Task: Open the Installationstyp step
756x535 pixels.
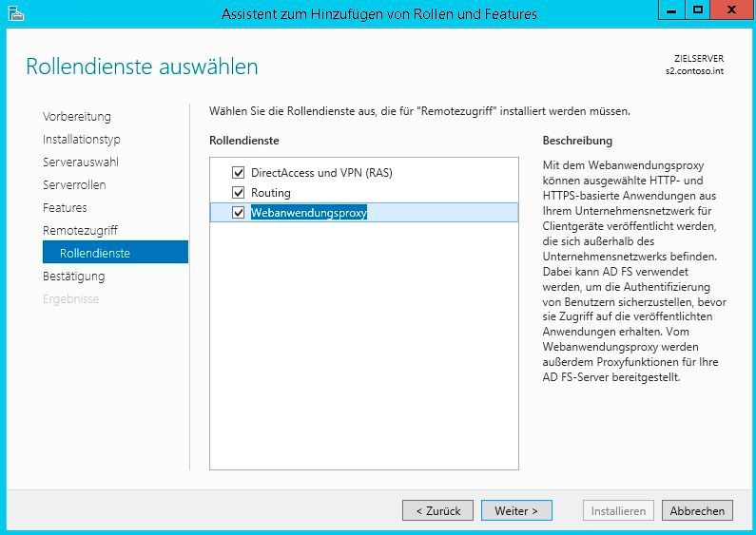Action: pos(82,140)
